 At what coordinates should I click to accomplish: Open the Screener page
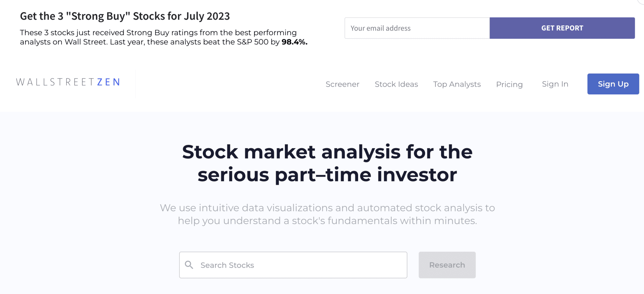tap(342, 84)
